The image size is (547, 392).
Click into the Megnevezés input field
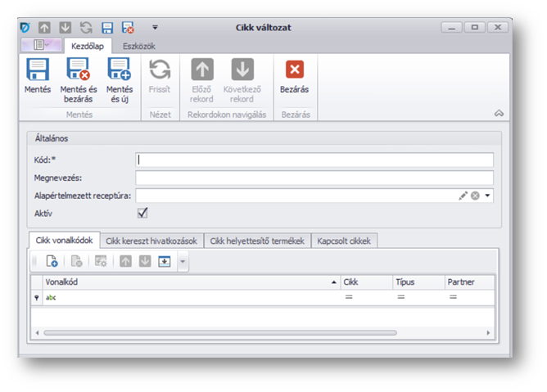point(314,178)
